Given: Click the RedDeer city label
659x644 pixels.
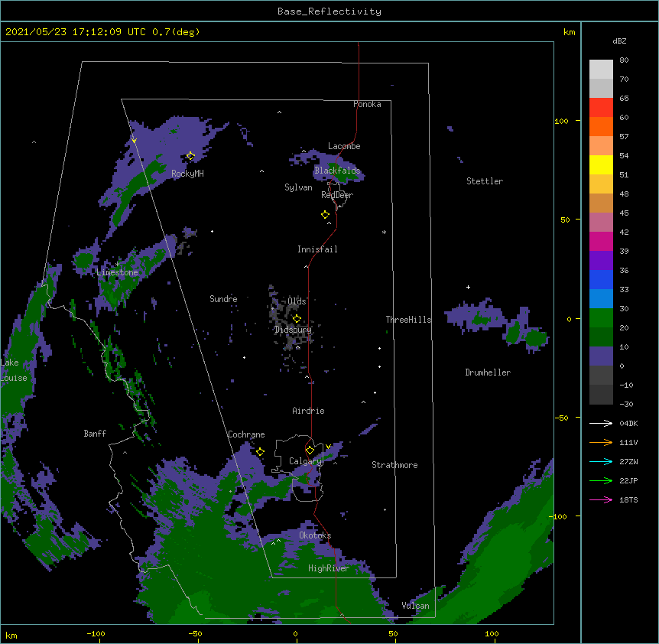Looking at the screenshot, I should (x=337, y=195).
